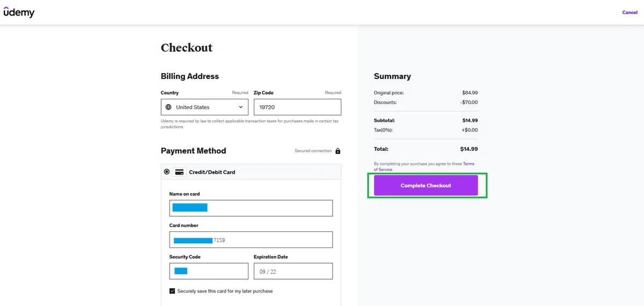The image size is (644, 306).
Task: Click the Zip Code input field
Action: pyautogui.click(x=297, y=107)
